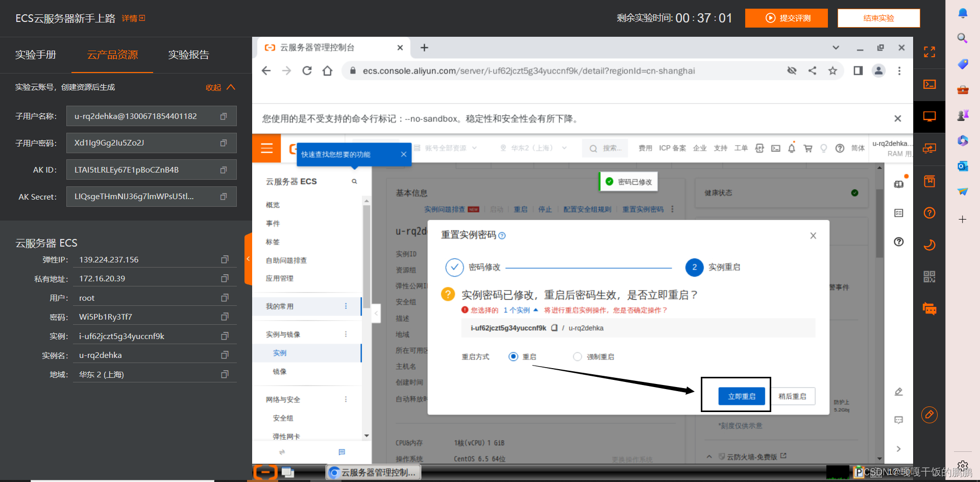Copy the sub-user password field value
Viewport: 980px width, 482px height.
point(223,143)
